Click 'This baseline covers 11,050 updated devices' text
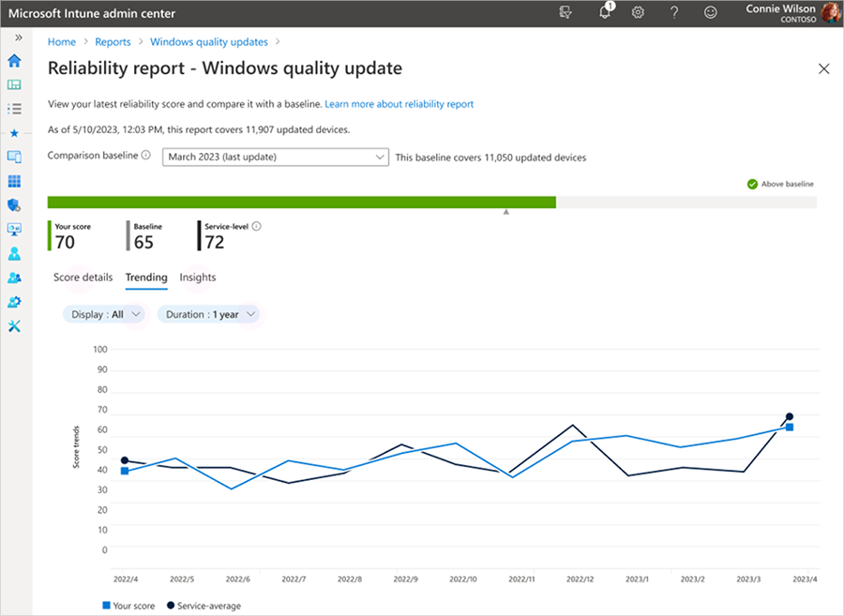This screenshot has height=616, width=844. 490,158
